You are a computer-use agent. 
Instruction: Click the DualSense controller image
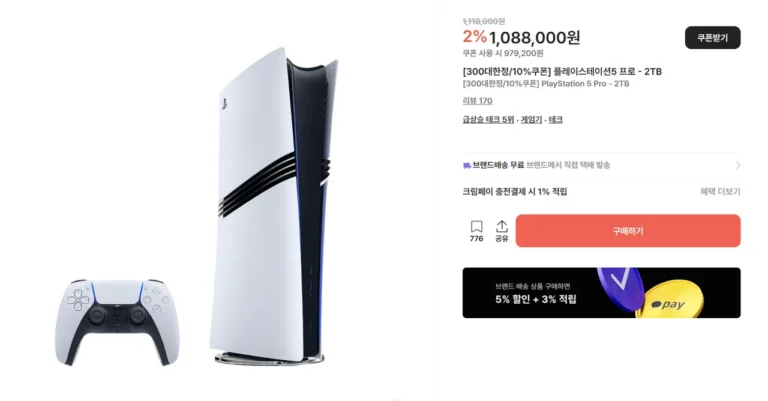(117, 322)
